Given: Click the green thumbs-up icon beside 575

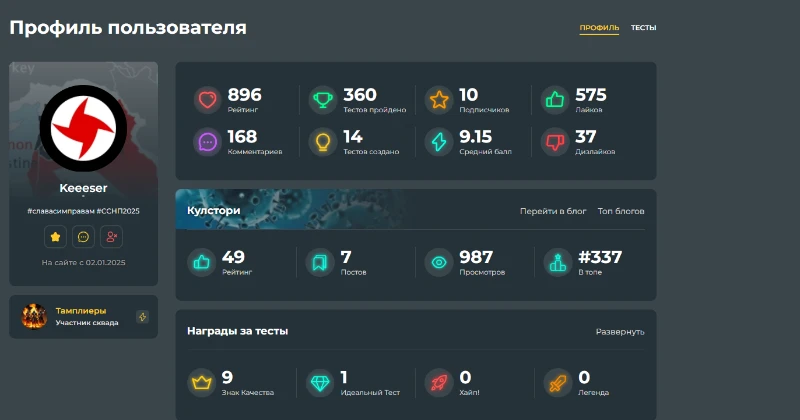Looking at the screenshot, I should (x=555, y=100).
